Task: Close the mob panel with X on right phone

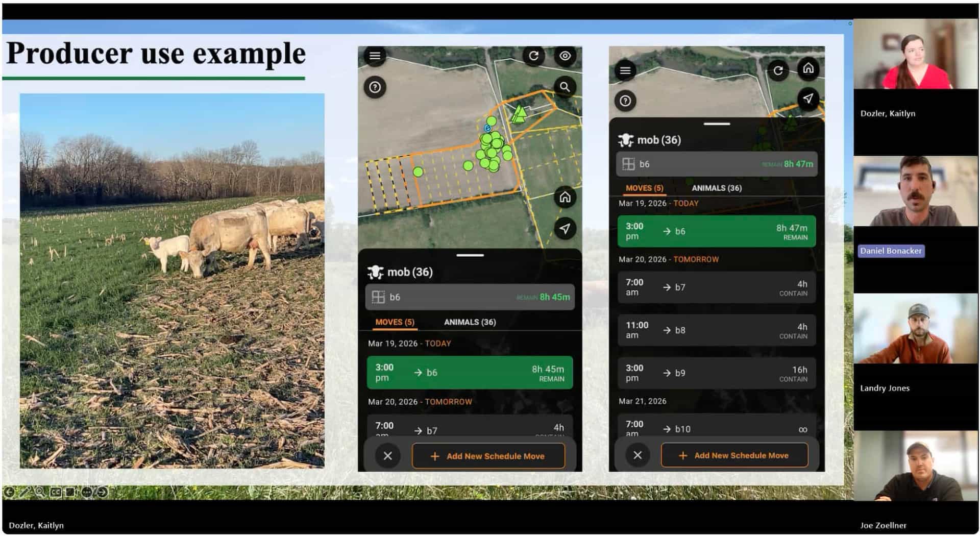Action: pos(638,455)
